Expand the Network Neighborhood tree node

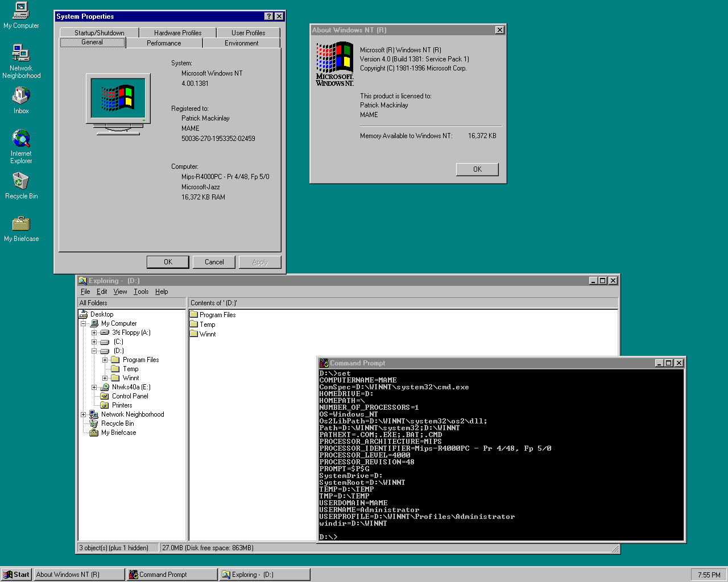point(84,414)
